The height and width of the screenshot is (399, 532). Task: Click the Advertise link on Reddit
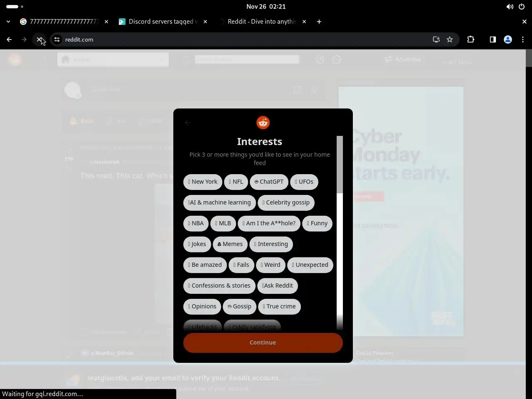click(403, 59)
